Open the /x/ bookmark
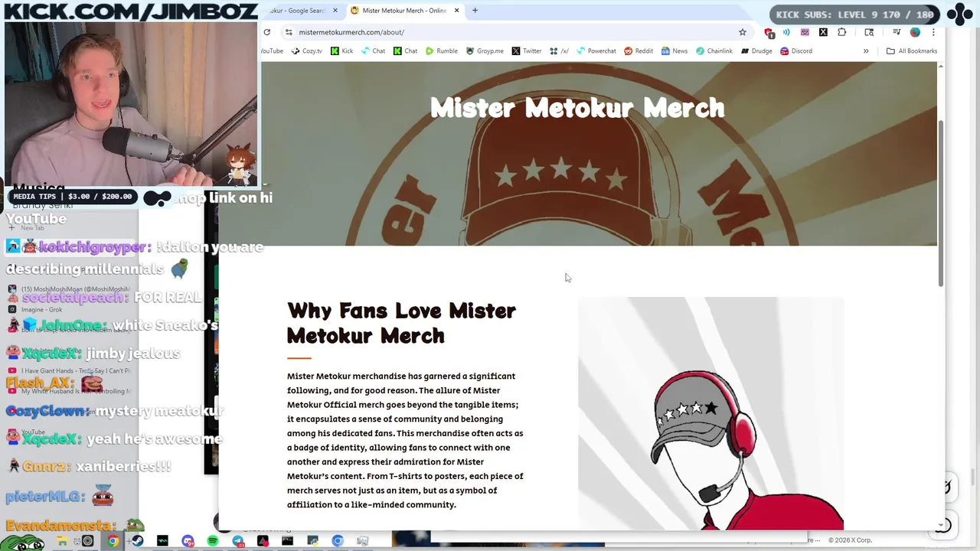Image resolution: width=980 pixels, height=551 pixels. click(x=559, y=51)
